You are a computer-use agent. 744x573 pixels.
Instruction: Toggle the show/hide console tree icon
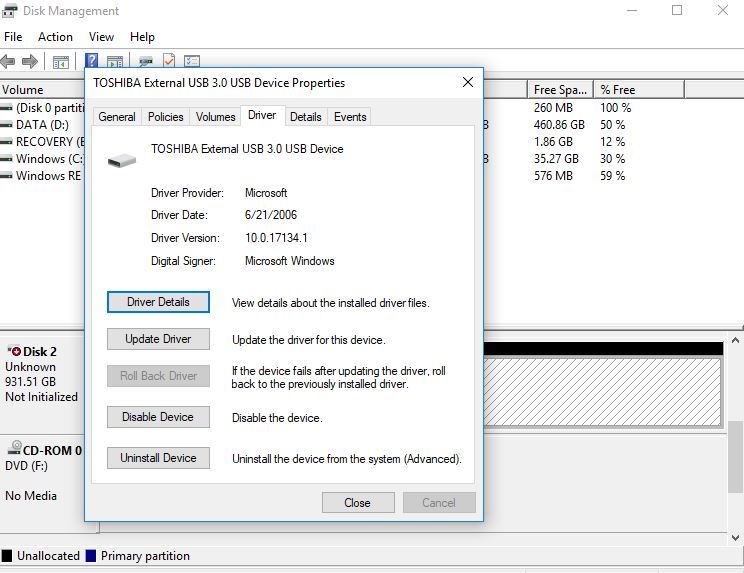pyautogui.click(x=61, y=62)
